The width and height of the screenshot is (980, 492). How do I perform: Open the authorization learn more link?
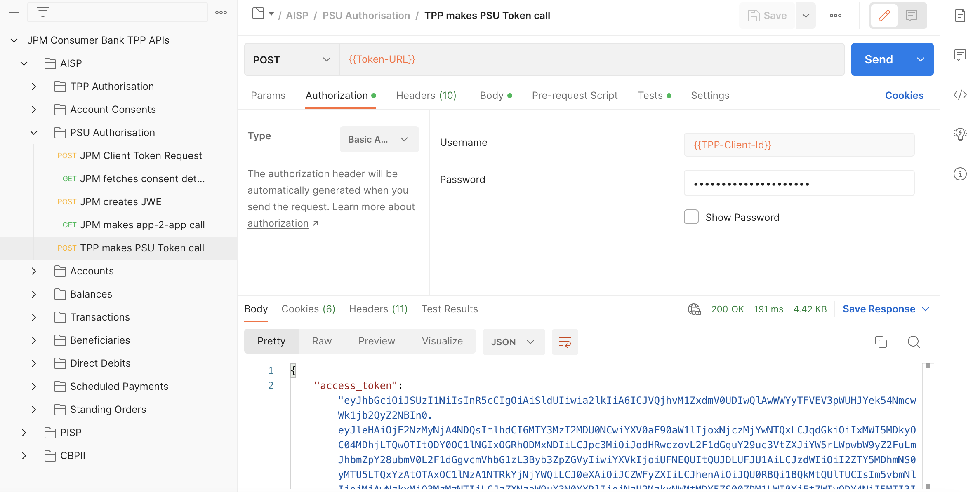[278, 223]
